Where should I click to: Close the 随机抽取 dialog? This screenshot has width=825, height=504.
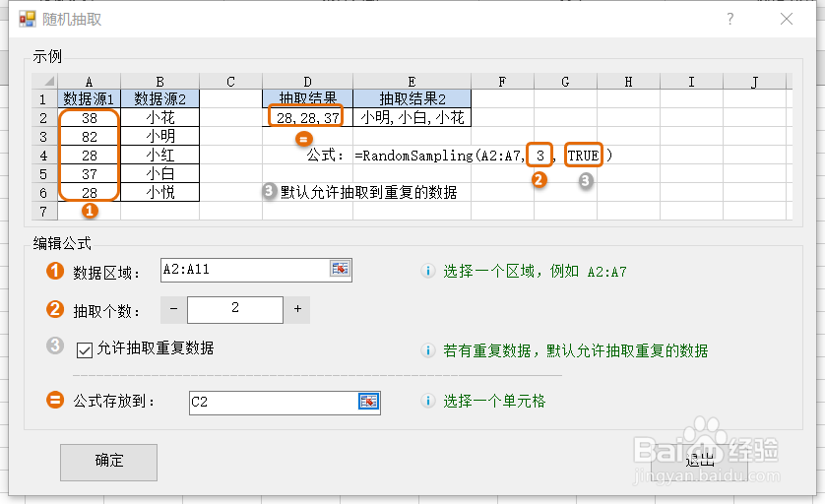pyautogui.click(x=787, y=19)
